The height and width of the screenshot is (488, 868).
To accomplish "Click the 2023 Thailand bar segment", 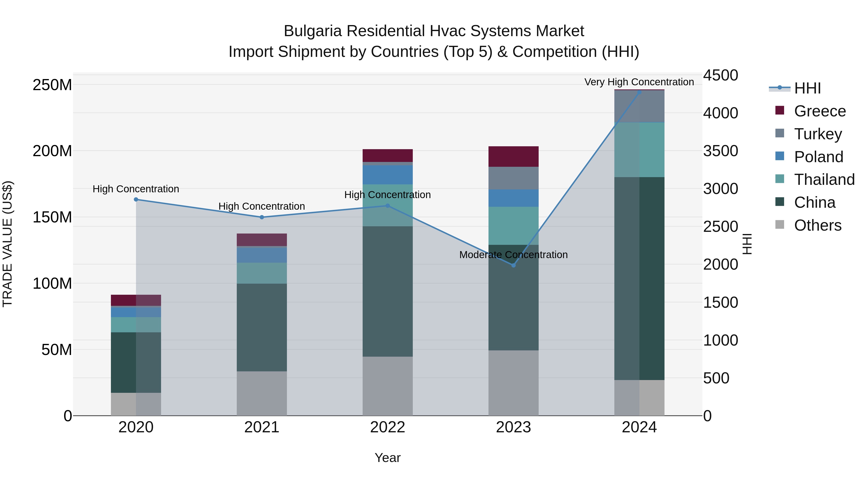I will coord(514,226).
